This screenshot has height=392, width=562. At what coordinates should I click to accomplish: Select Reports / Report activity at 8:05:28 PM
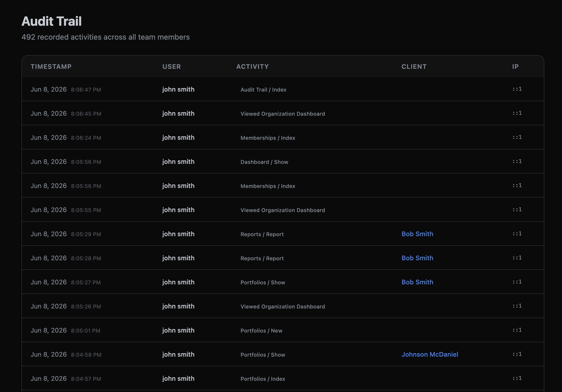tap(262, 258)
